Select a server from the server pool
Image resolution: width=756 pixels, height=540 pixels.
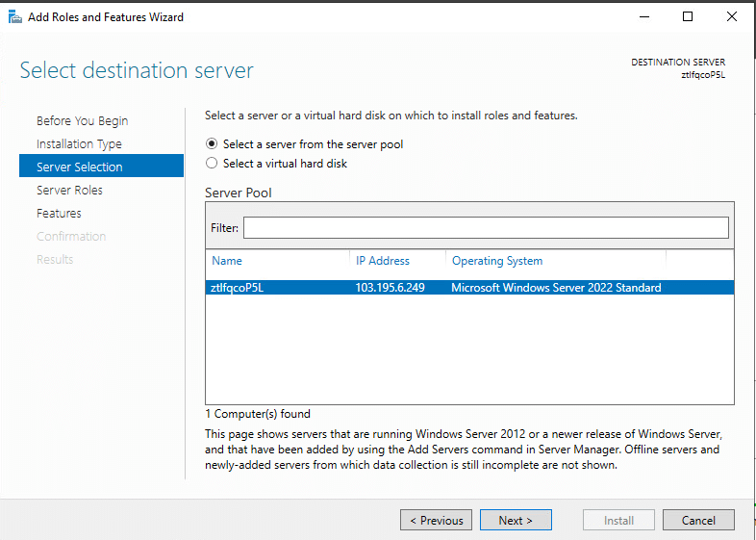pos(213,144)
